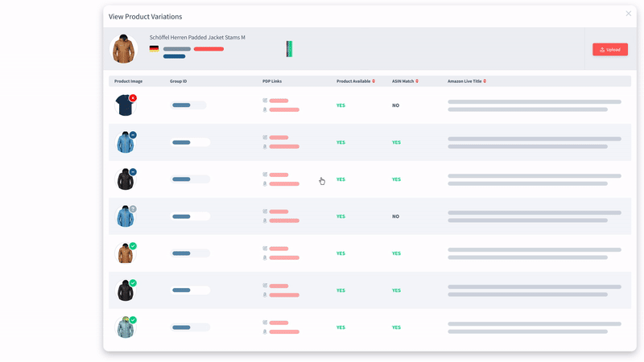
Task: Click the green barcode image in header
Action: (x=289, y=49)
